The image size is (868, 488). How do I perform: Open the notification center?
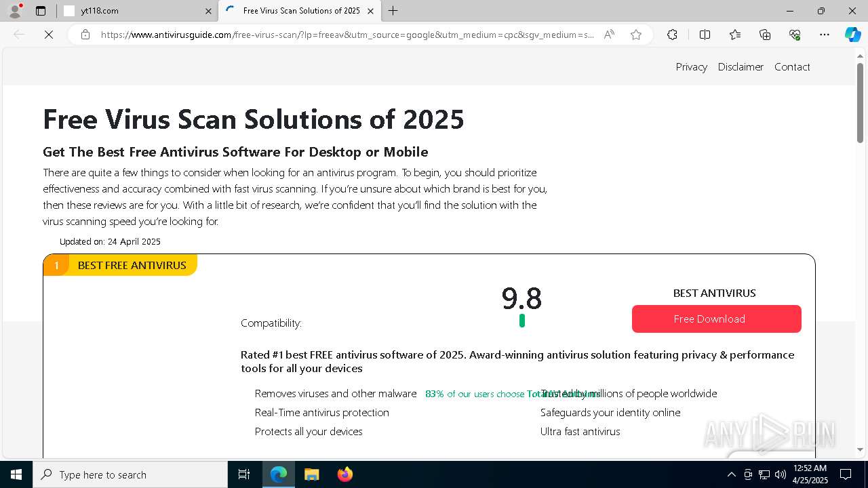846,474
